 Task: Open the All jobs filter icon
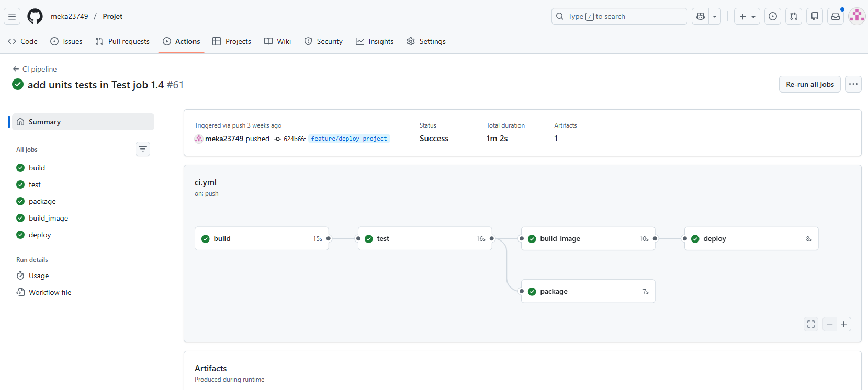click(x=143, y=149)
